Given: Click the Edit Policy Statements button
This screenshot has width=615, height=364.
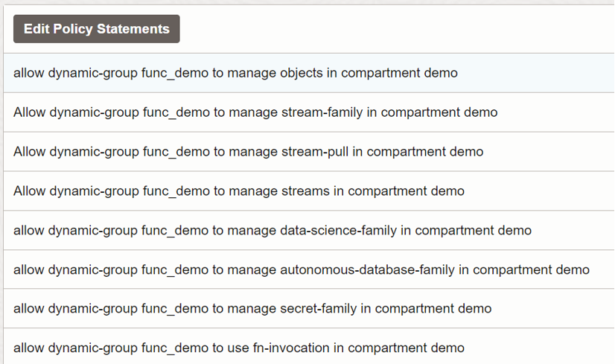Looking at the screenshot, I should [97, 29].
